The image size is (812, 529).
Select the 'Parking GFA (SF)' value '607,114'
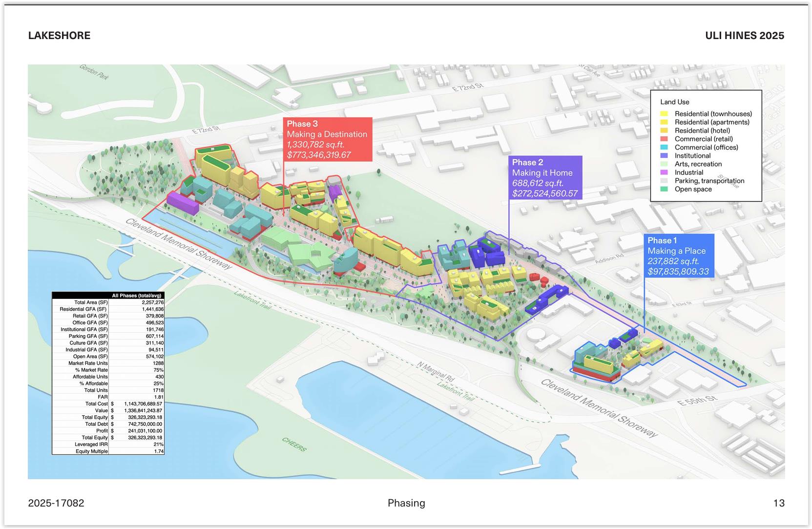(155, 337)
